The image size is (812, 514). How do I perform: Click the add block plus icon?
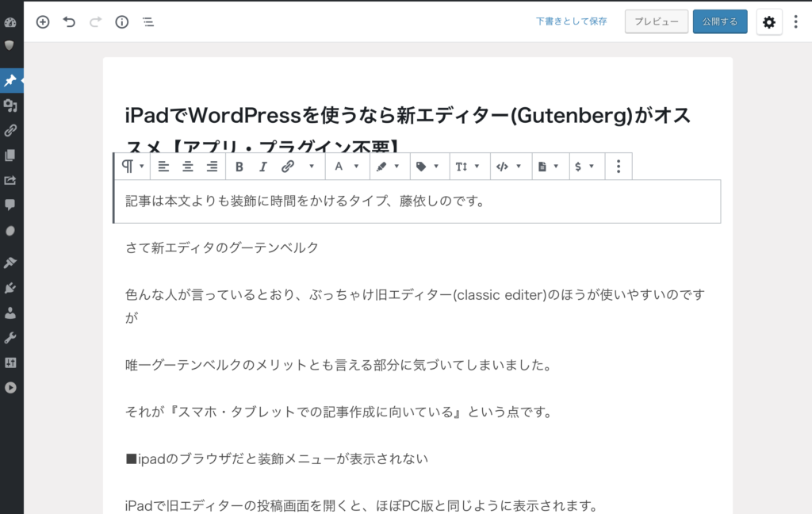[x=43, y=21]
